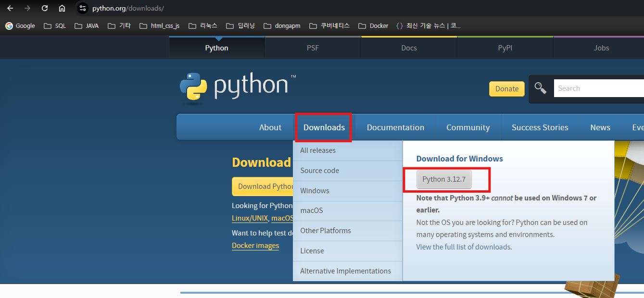Image resolution: width=644 pixels, height=298 pixels.
Task: Choose Alternative Implementations from Downloads menu
Action: click(348, 271)
